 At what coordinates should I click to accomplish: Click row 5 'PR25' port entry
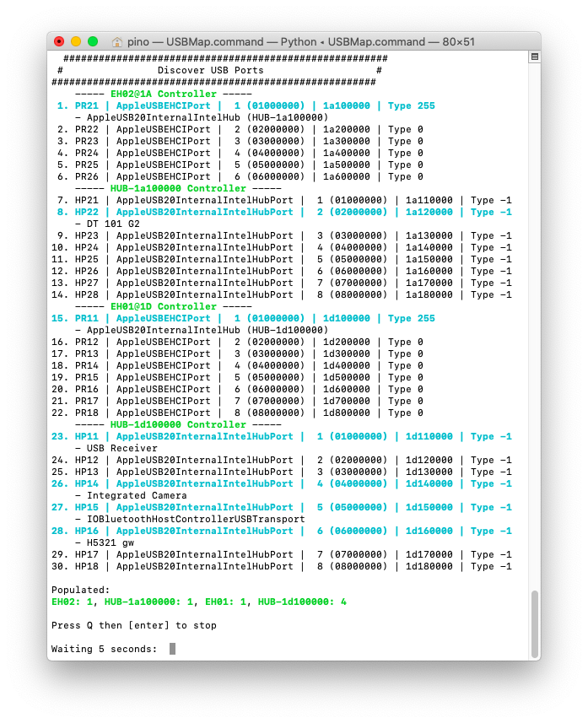(x=240, y=165)
